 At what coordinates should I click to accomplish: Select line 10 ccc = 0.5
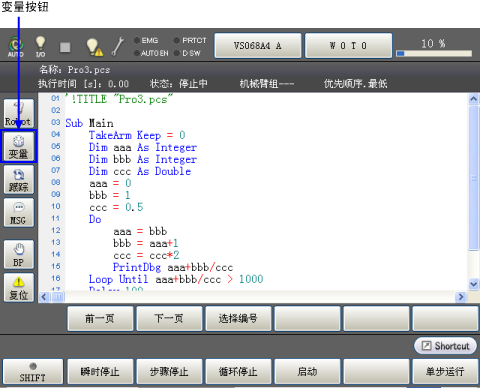point(116,207)
